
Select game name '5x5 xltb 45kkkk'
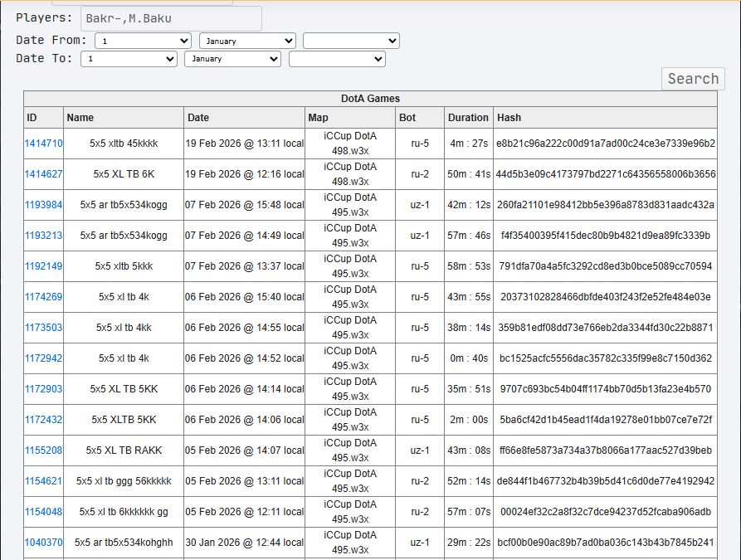(x=124, y=144)
